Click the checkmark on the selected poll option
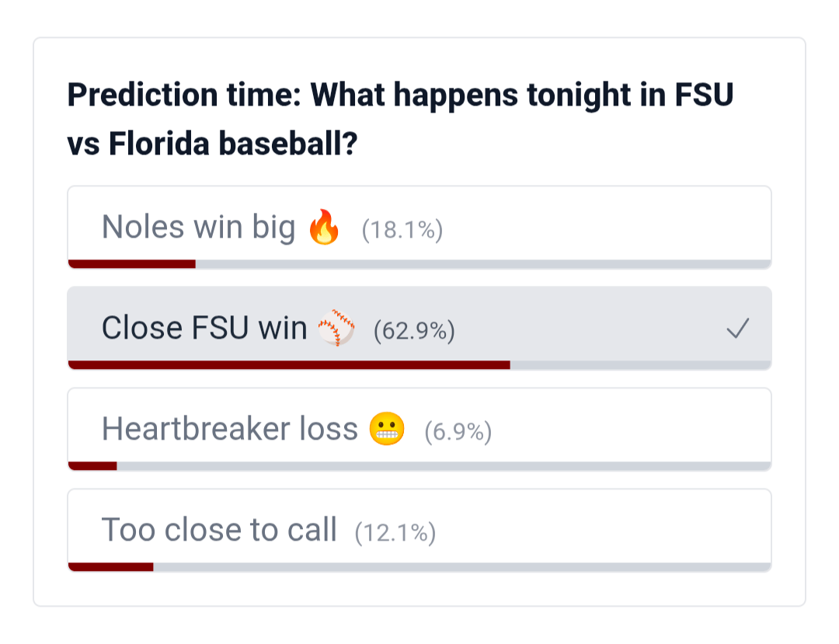This screenshot has width=839, height=644. (x=737, y=329)
